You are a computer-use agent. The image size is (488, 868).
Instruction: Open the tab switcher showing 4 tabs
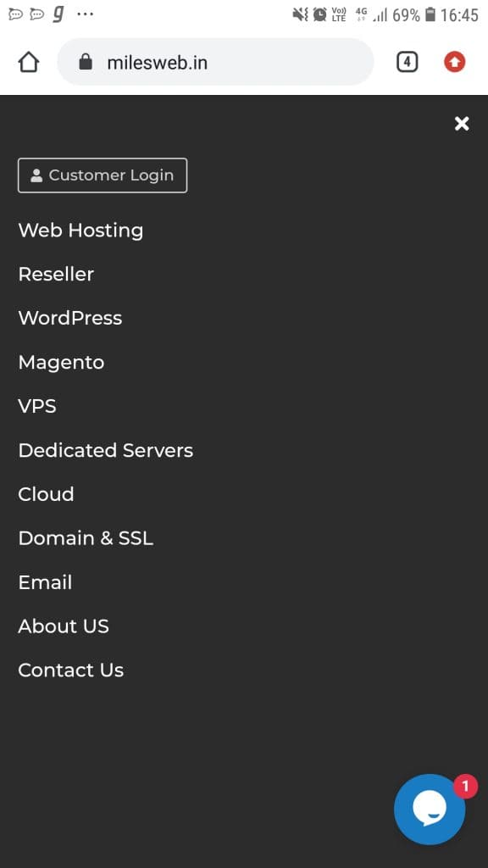pyautogui.click(x=407, y=62)
